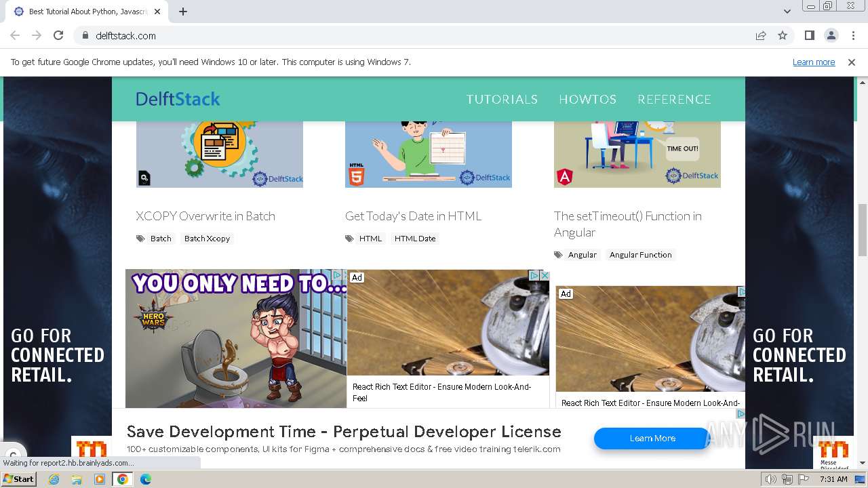Viewport: 868px width, 488px height.
Task: Select the Batch Xcopy tag
Action: (x=207, y=239)
